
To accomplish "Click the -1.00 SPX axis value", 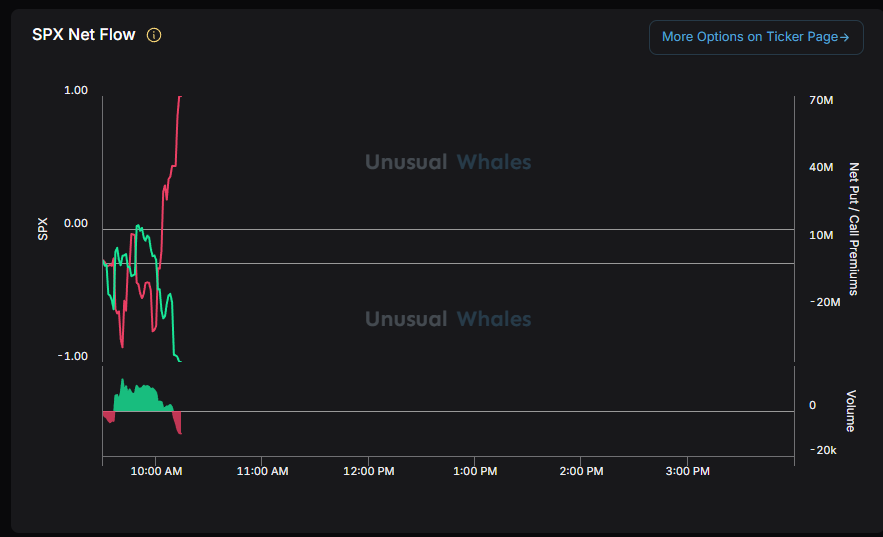I will (73, 356).
